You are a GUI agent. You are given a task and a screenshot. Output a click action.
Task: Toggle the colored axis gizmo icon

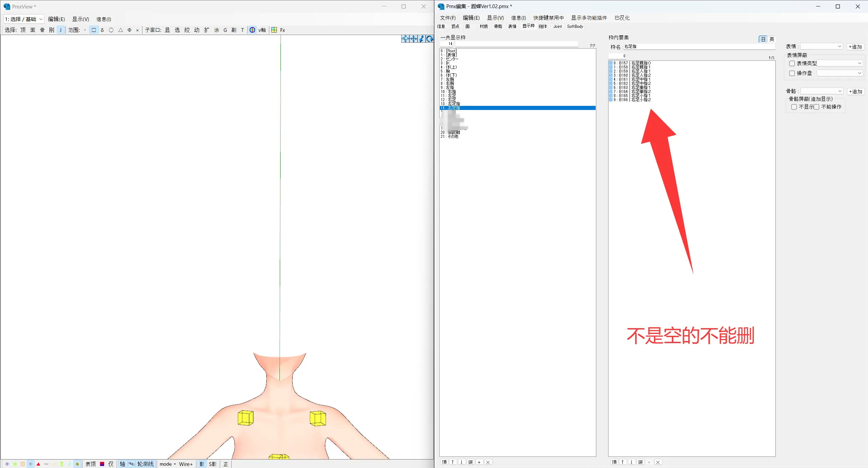pyautogui.click(x=252, y=30)
